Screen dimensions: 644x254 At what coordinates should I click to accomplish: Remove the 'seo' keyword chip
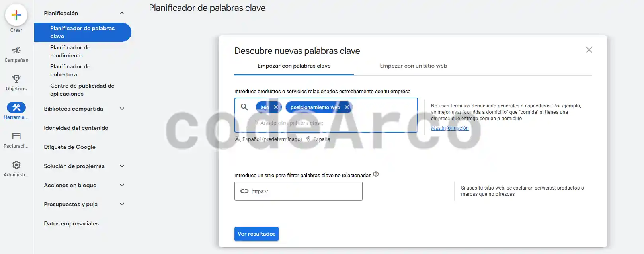pyautogui.click(x=276, y=107)
